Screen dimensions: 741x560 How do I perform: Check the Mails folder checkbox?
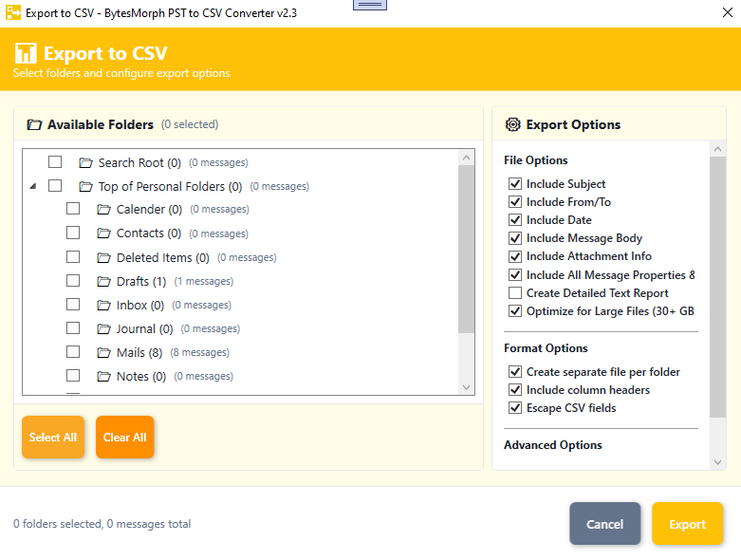click(73, 351)
